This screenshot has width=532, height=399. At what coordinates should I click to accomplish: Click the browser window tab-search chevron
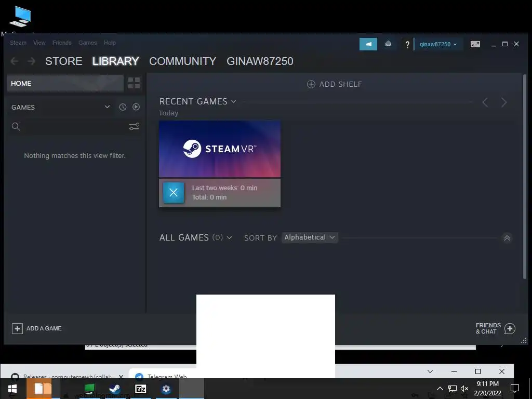(430, 371)
